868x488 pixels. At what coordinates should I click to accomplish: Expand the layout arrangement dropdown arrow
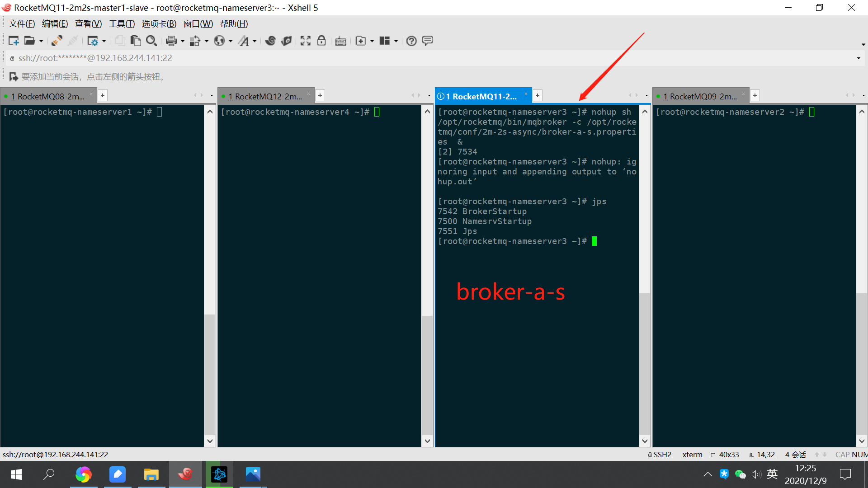tap(396, 41)
